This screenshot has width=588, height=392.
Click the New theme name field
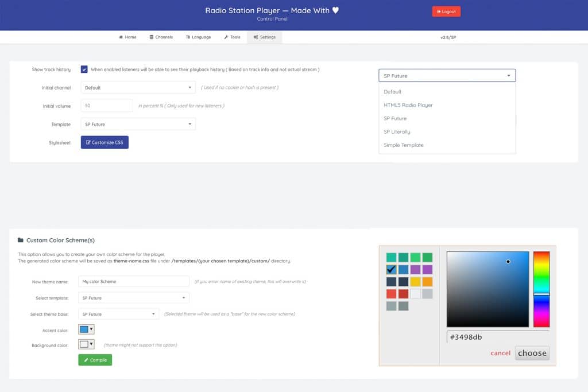pyautogui.click(x=133, y=281)
